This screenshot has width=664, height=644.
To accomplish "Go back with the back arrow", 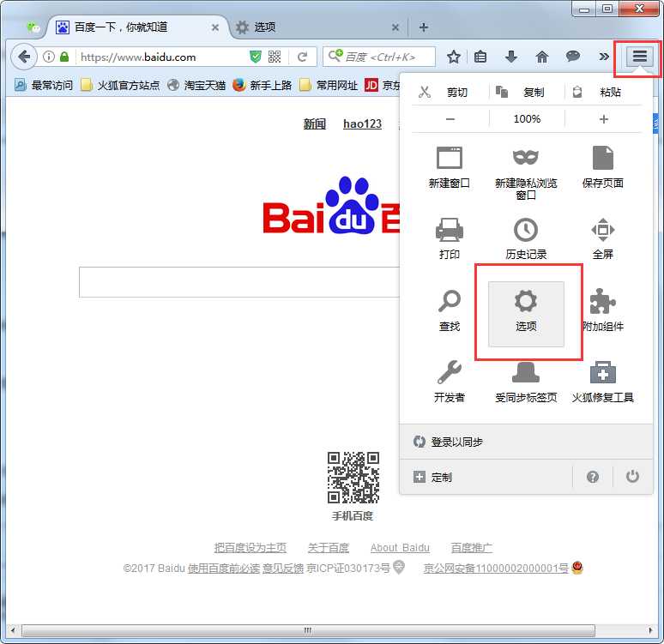I will tap(24, 57).
